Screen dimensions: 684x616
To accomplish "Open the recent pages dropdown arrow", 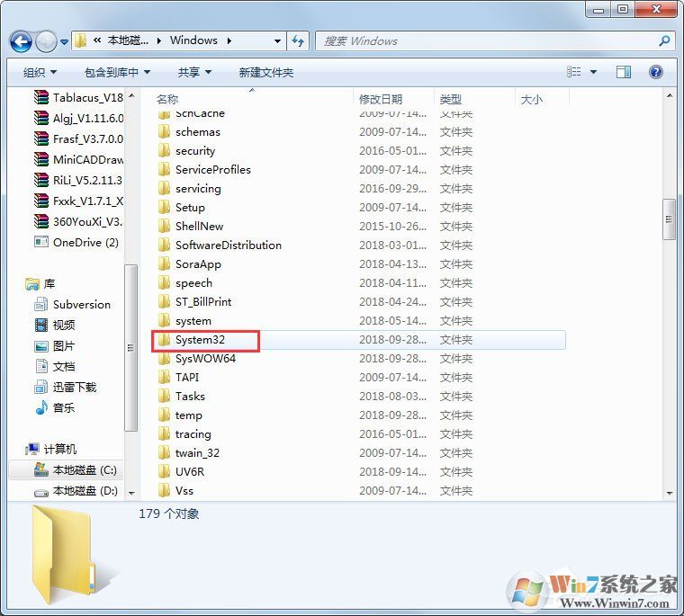I will point(64,42).
